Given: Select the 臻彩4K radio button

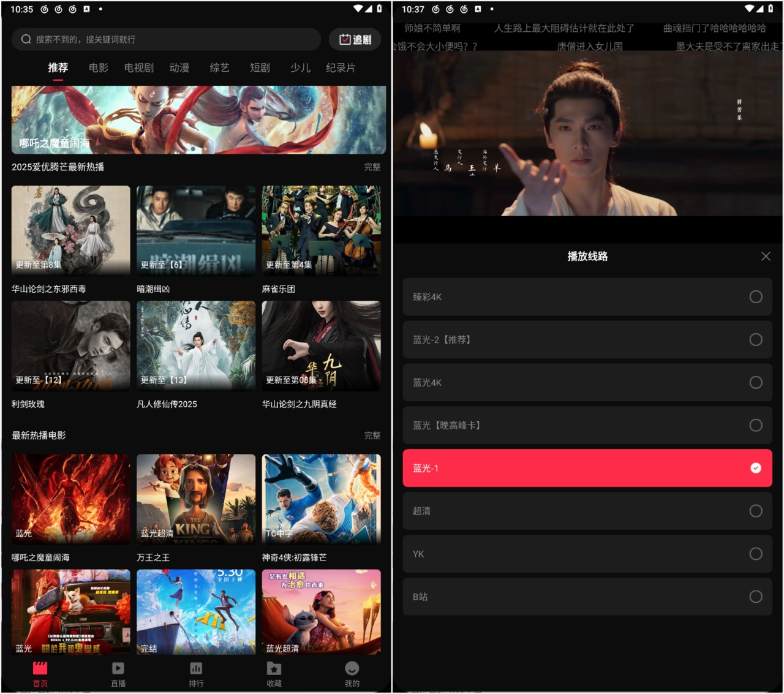Looking at the screenshot, I should pyautogui.click(x=756, y=296).
